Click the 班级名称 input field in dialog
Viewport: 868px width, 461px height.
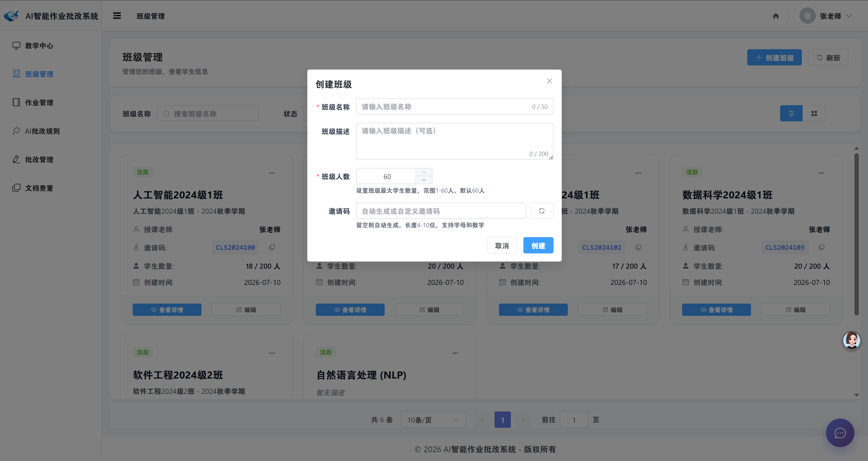pyautogui.click(x=455, y=107)
